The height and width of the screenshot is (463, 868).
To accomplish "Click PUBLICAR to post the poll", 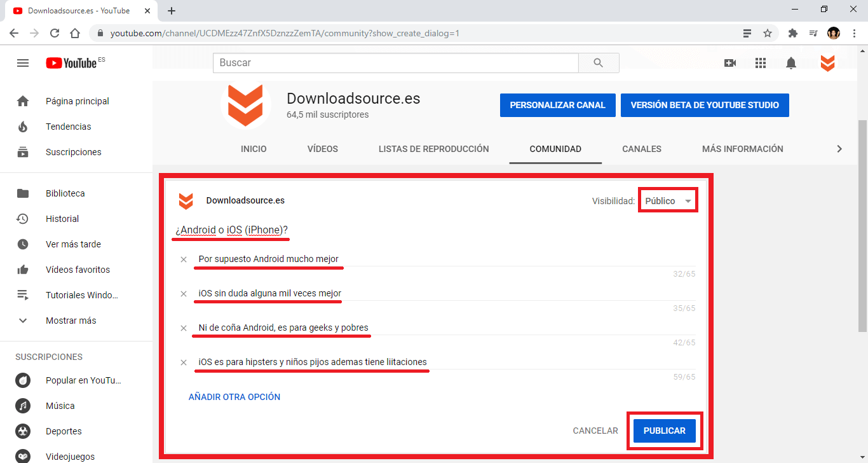I will click(665, 431).
